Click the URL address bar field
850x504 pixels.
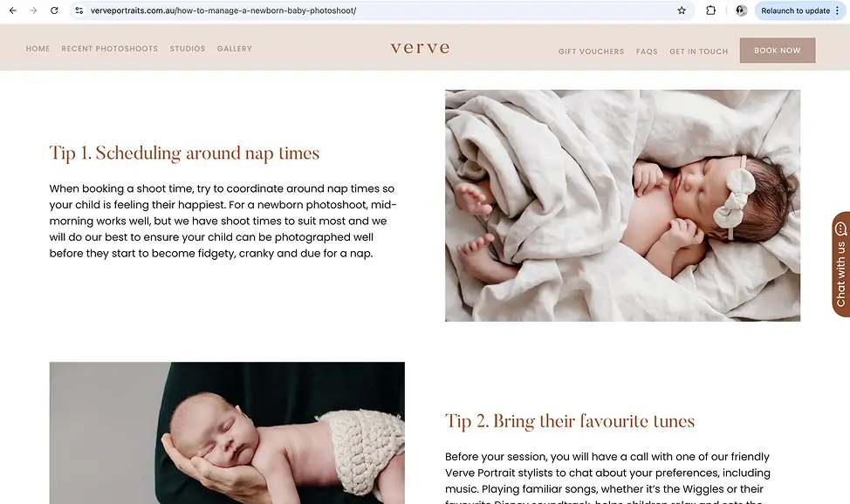coord(380,10)
